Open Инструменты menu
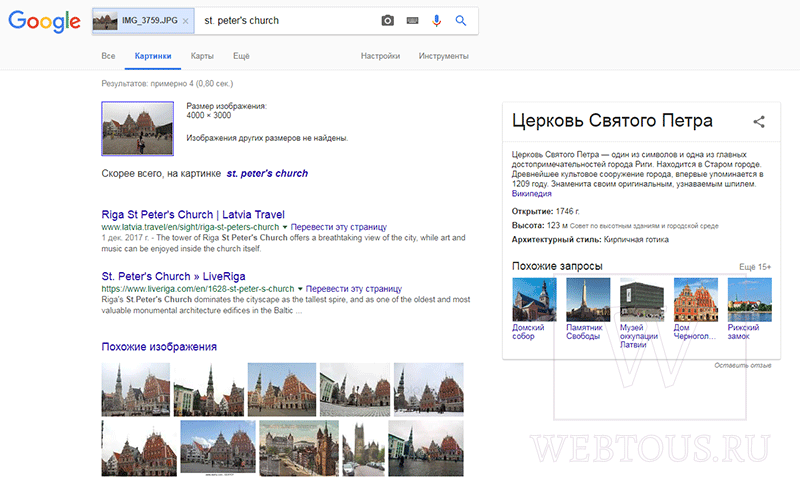 [x=443, y=56]
